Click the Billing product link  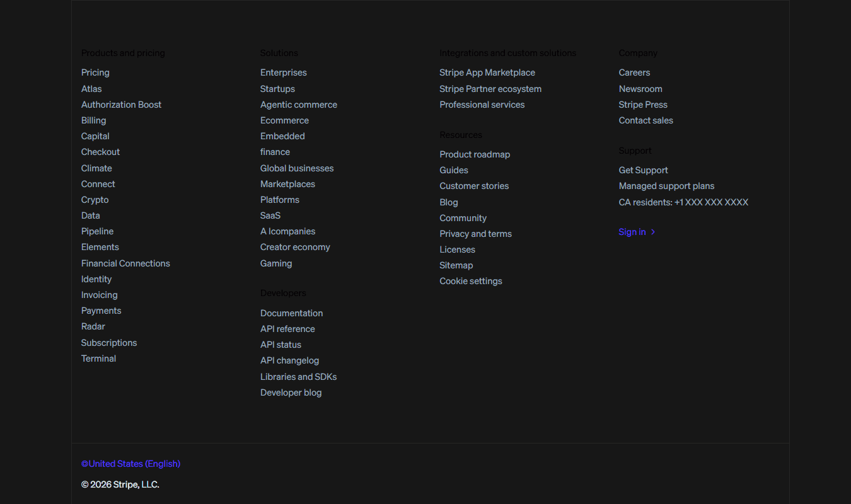click(x=93, y=120)
